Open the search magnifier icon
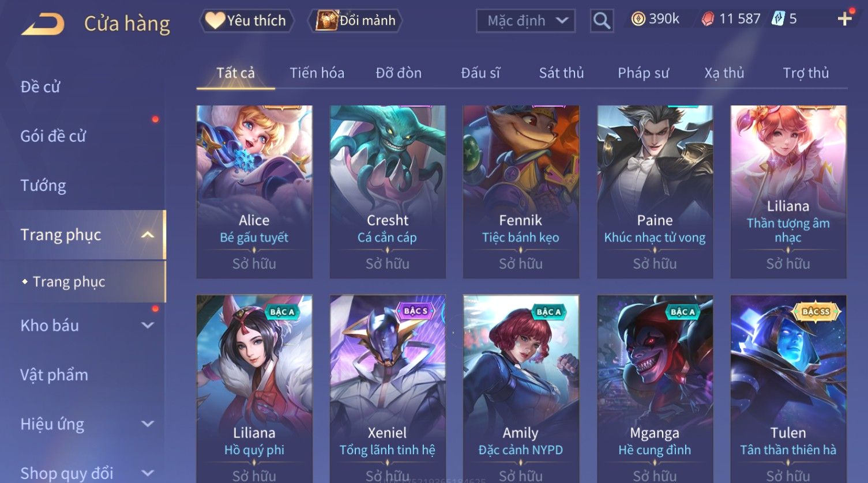 click(602, 21)
